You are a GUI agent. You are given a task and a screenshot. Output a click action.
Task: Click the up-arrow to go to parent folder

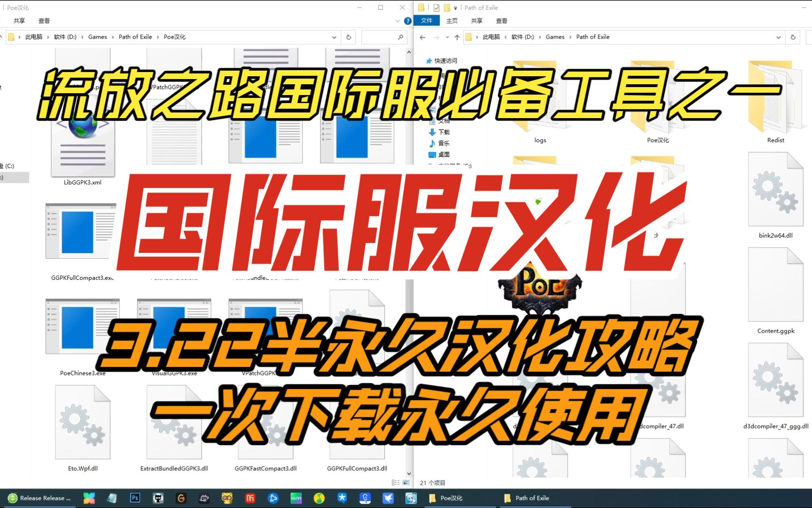pyautogui.click(x=457, y=37)
